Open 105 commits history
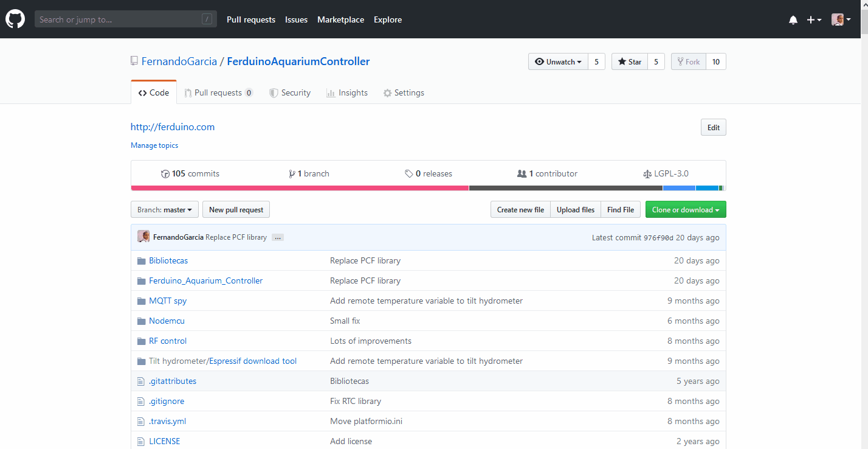The width and height of the screenshot is (868, 449). click(x=190, y=173)
